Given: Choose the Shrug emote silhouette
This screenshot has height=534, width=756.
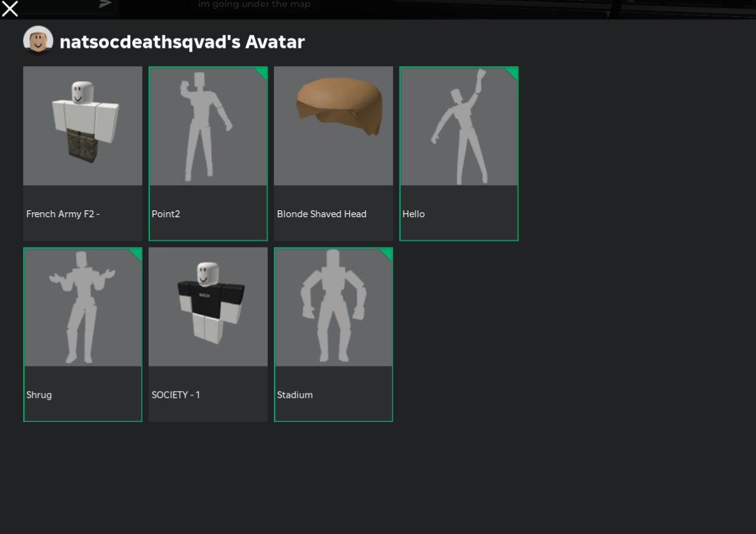Looking at the screenshot, I should click(83, 307).
